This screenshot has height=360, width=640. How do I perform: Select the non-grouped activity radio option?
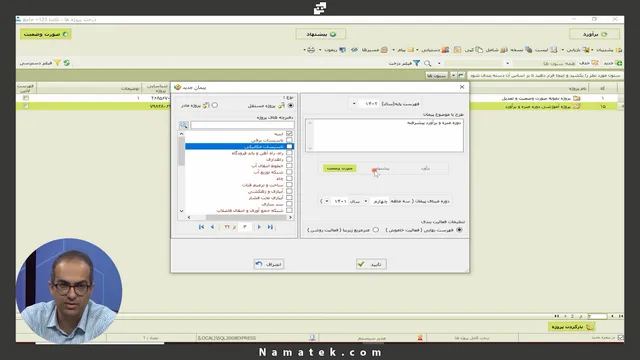tap(376, 230)
